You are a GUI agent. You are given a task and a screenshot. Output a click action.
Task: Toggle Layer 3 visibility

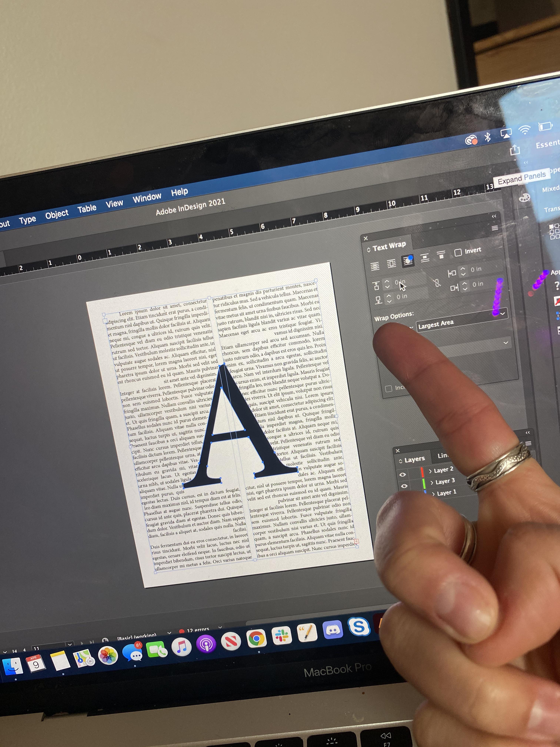(404, 486)
